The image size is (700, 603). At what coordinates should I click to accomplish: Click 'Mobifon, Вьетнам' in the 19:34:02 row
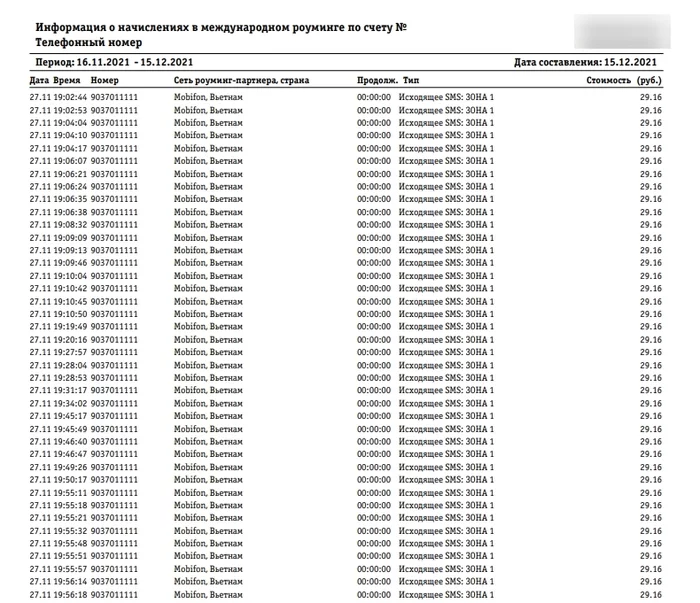[208, 403]
